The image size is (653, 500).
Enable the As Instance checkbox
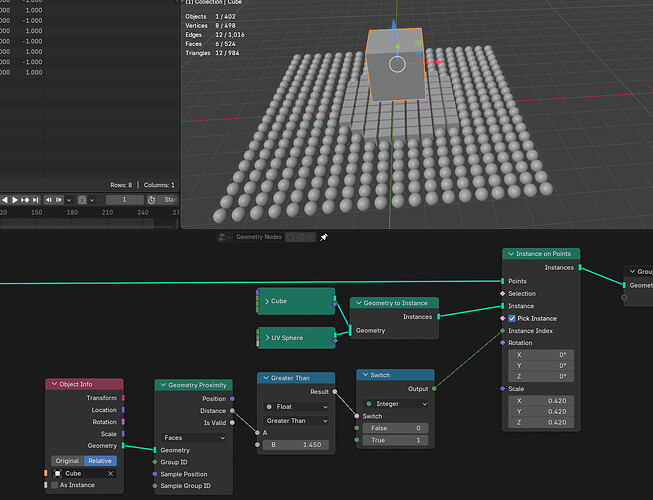(x=55, y=485)
